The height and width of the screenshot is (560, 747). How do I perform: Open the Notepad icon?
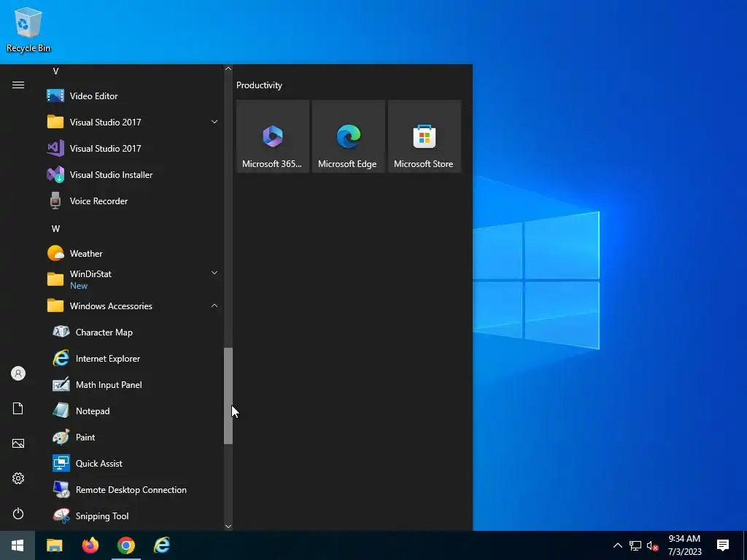pyautogui.click(x=61, y=411)
